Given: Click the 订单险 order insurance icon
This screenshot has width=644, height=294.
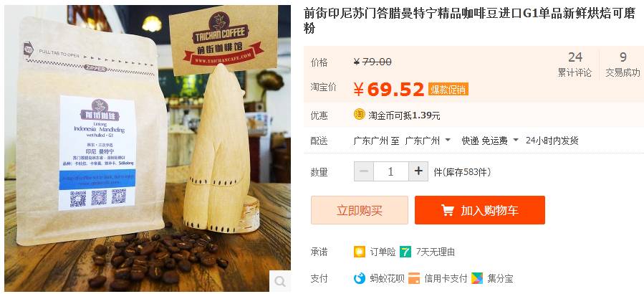Looking at the screenshot, I should 360,252.
